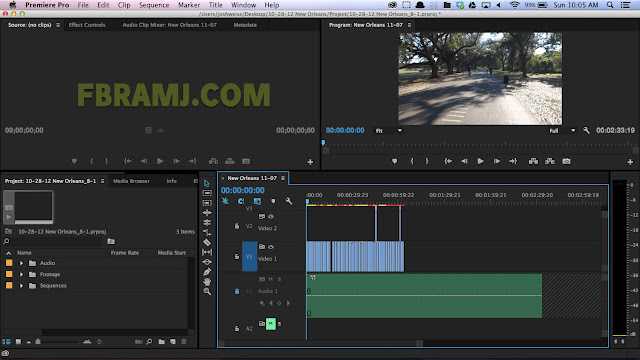Click Go to Out in Program monitor
This screenshot has width=640, height=360.
tap(513, 162)
